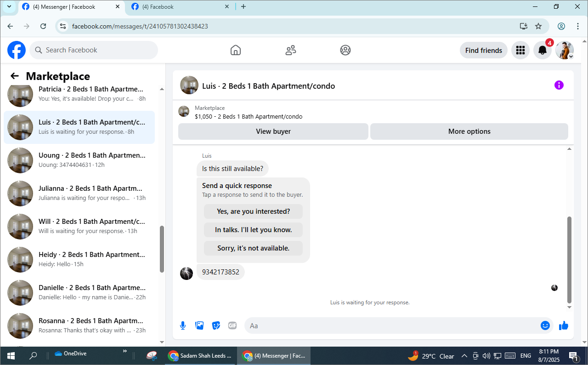This screenshot has height=365, width=588.
Task: Open Luis's listing thumbnail in chat header
Action: pyautogui.click(x=189, y=85)
